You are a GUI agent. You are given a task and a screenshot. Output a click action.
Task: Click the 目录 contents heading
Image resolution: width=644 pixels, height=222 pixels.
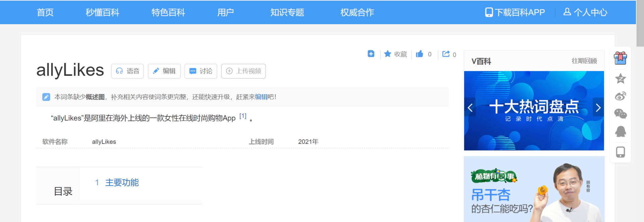click(63, 191)
